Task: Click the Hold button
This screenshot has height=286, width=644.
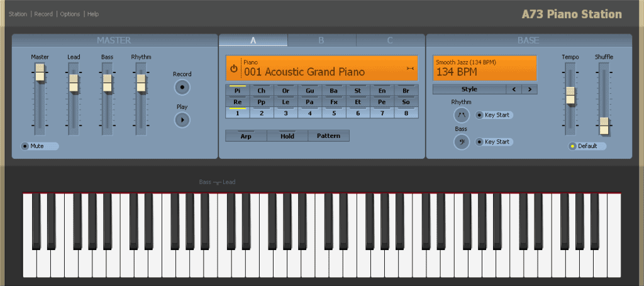Action: (x=287, y=135)
